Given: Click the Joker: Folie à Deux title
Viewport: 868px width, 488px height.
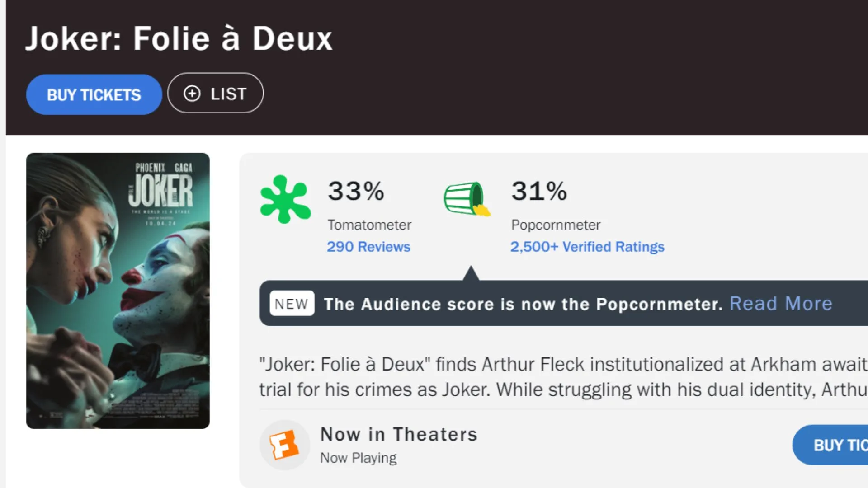Looking at the screenshot, I should [179, 38].
